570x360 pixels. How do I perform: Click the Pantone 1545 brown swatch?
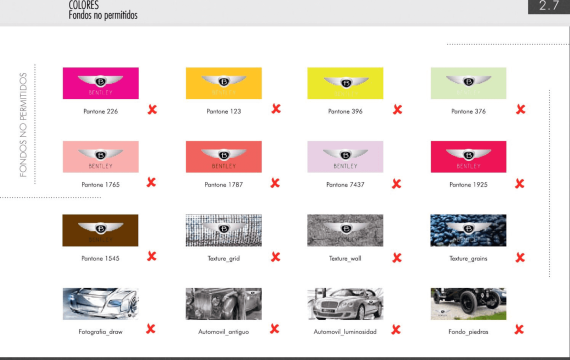100,230
